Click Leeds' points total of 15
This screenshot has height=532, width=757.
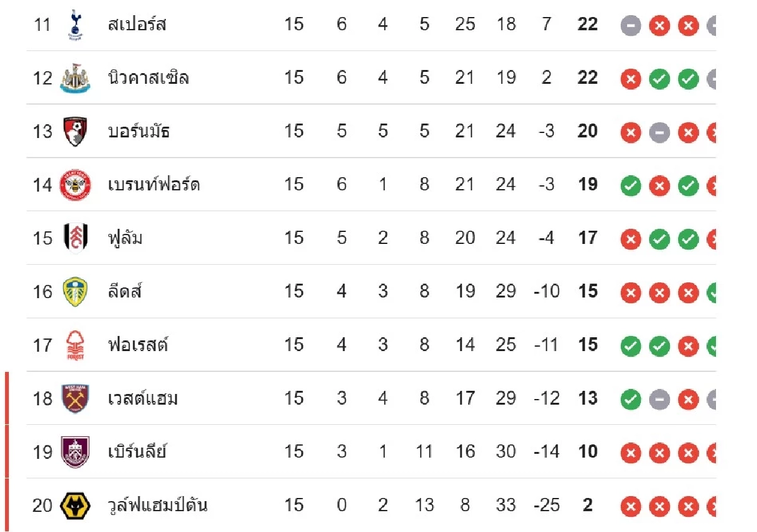[587, 292]
